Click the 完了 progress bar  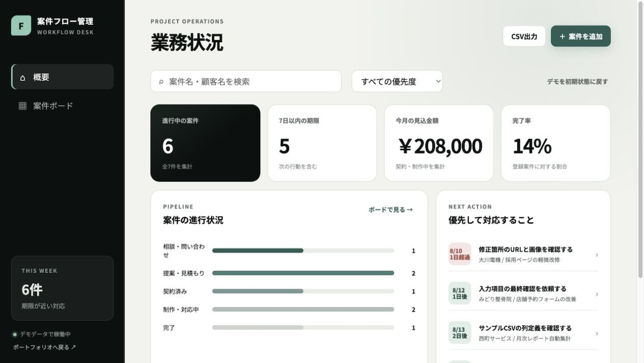tap(303, 328)
